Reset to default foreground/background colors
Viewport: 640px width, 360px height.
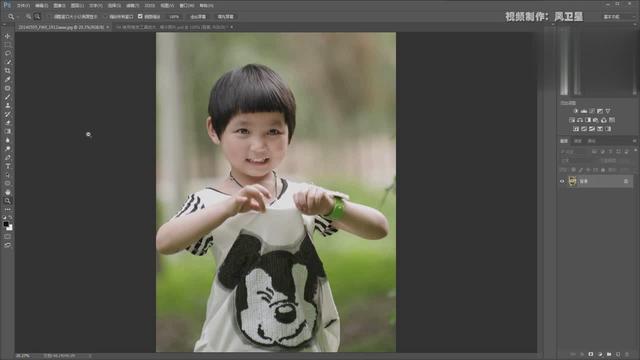4,218
